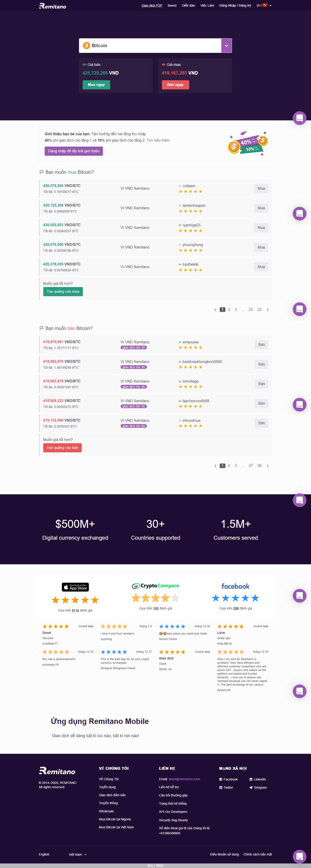Go to previous page in buy list
The width and height of the screenshot is (311, 868).
point(215,310)
